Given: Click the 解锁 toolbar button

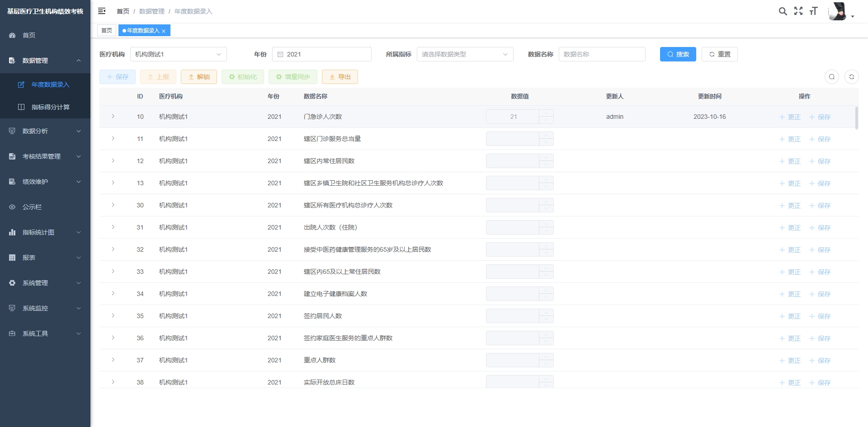Looking at the screenshot, I should (199, 77).
